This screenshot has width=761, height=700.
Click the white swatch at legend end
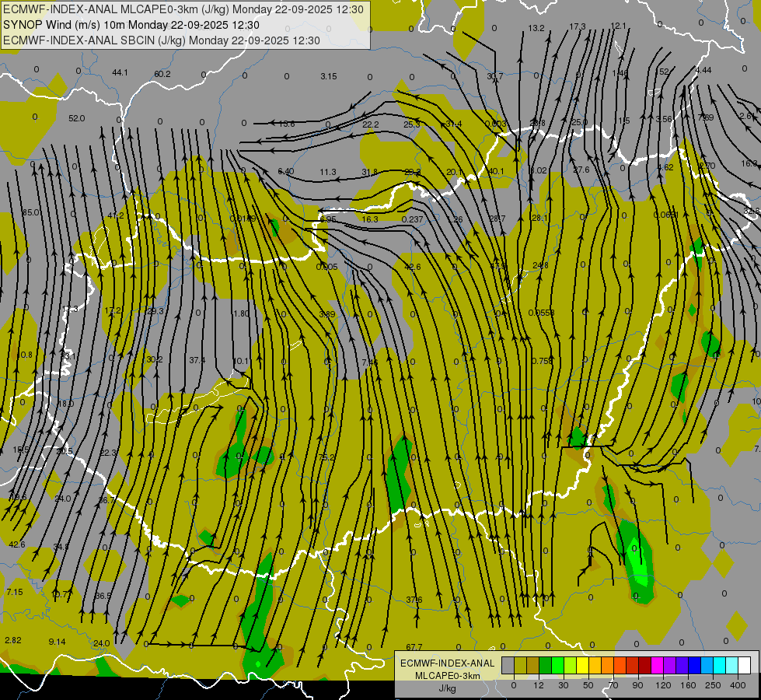[745, 665]
